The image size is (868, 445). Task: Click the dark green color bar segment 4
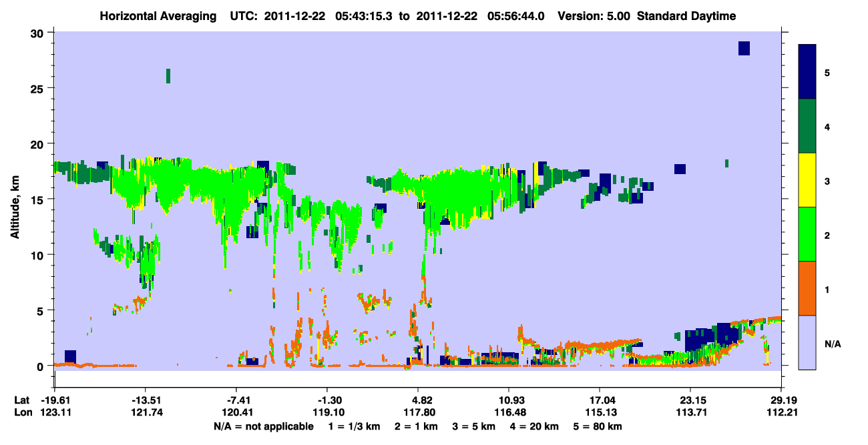(x=807, y=126)
